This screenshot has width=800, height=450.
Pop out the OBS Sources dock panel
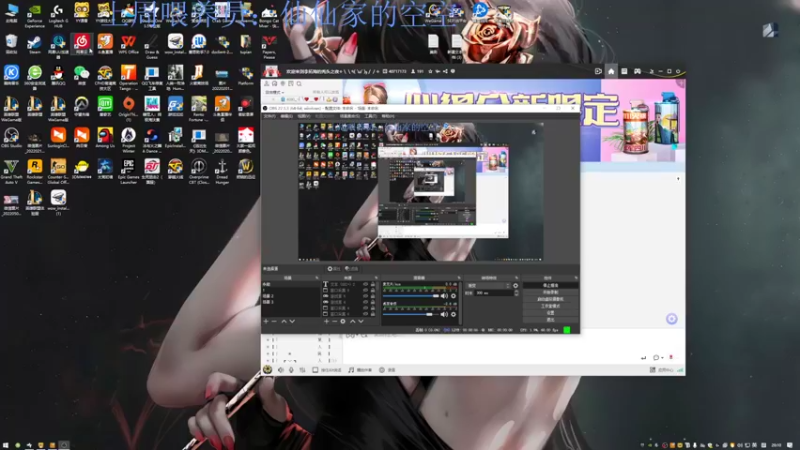coord(377,278)
